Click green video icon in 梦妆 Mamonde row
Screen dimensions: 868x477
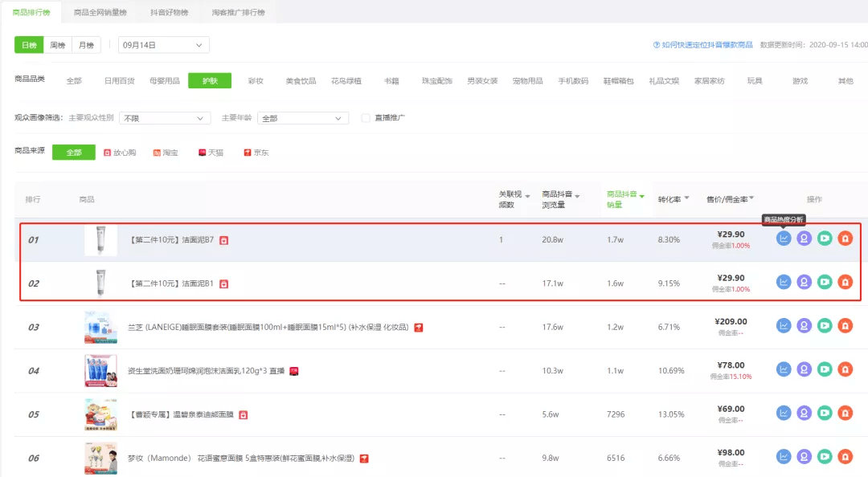pos(825,457)
